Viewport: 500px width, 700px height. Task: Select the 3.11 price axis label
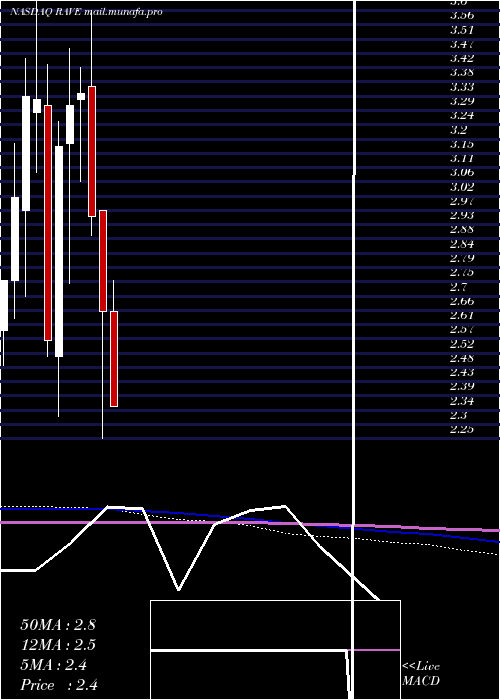coord(462,158)
